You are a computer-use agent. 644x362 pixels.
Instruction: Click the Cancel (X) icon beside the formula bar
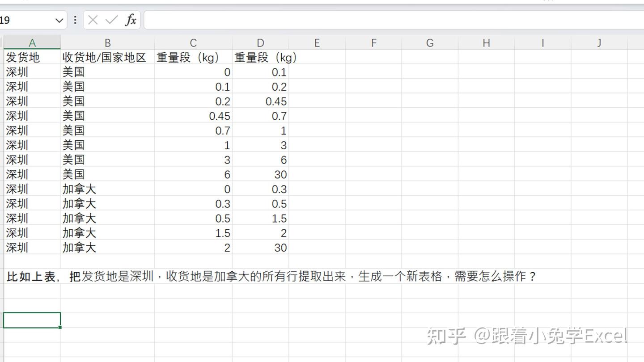click(x=93, y=20)
